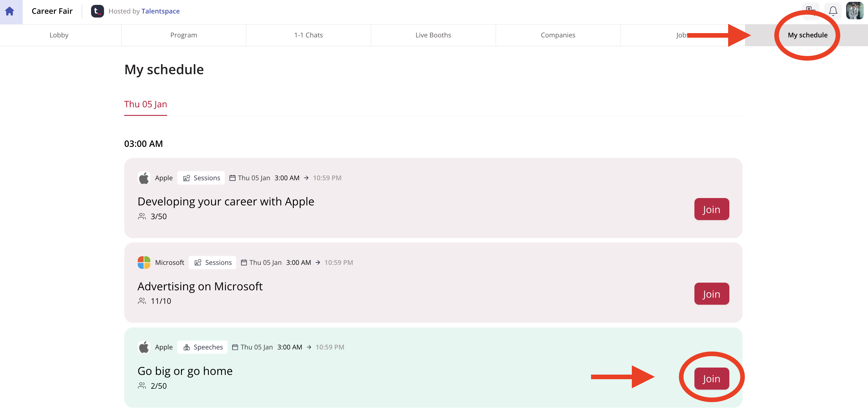Join Developing your career with Apple session
The height and width of the screenshot is (412, 868).
point(711,209)
